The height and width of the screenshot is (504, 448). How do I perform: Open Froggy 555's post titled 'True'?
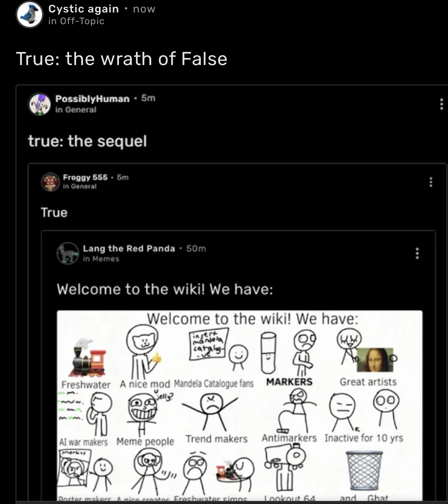54,212
